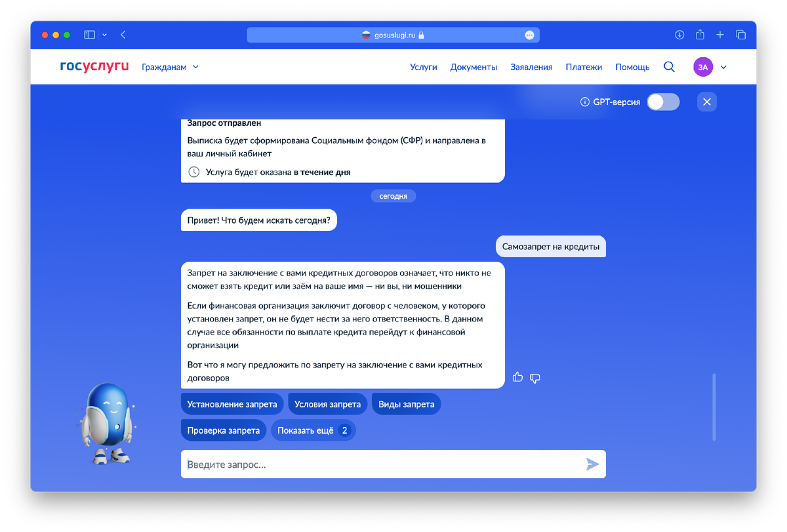Viewport: 787px width, 532px height.
Task: Click the Показать ещё button
Action: tap(313, 430)
